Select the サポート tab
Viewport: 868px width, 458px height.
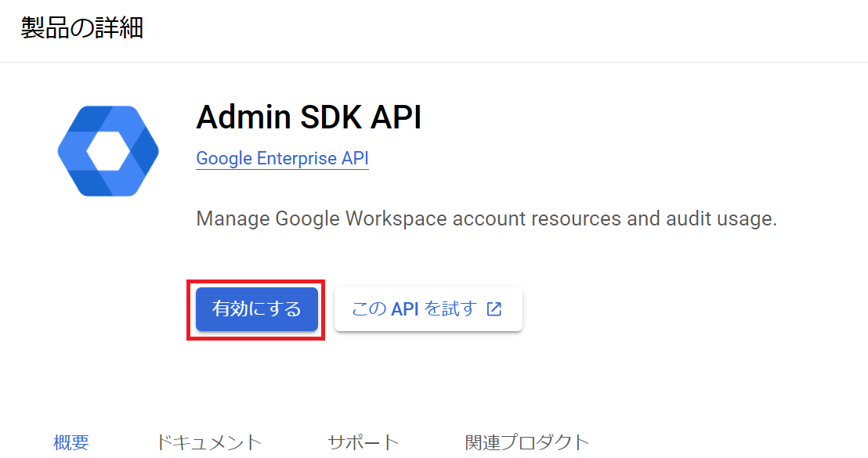point(363,442)
